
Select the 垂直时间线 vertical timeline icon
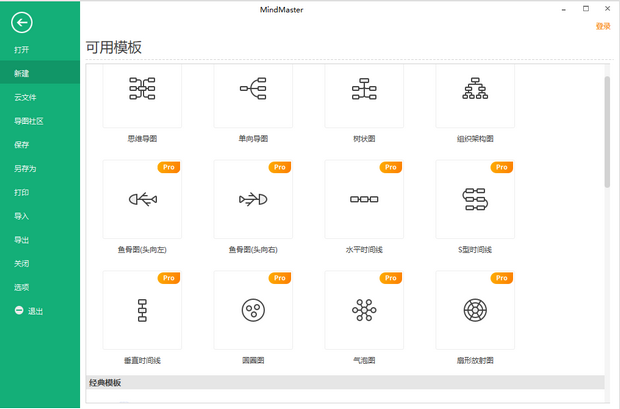142,310
